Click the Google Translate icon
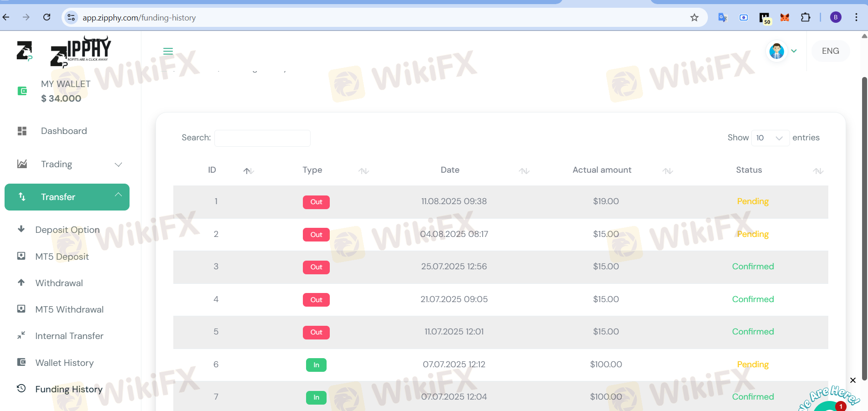Viewport: 868px width, 411px height. (x=722, y=18)
